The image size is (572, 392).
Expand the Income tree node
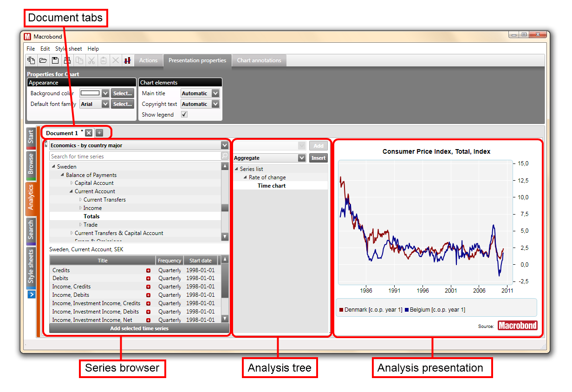80,208
